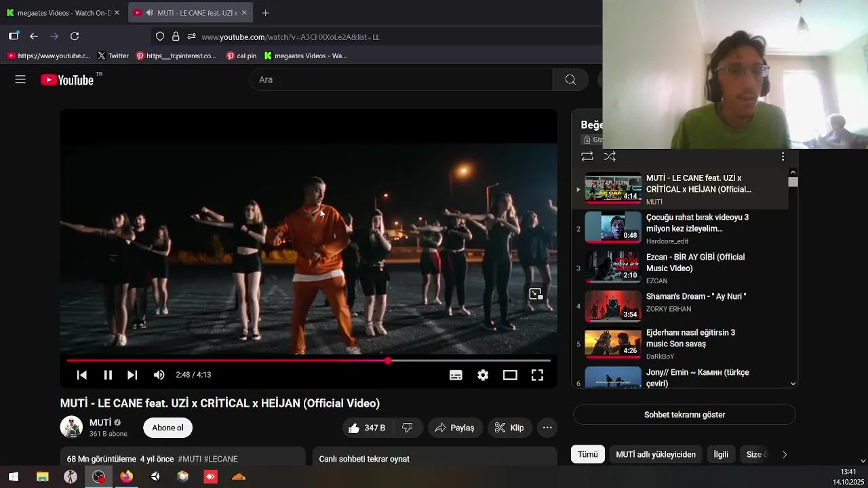
Task: Open the player settings gear
Action: pyautogui.click(x=483, y=375)
